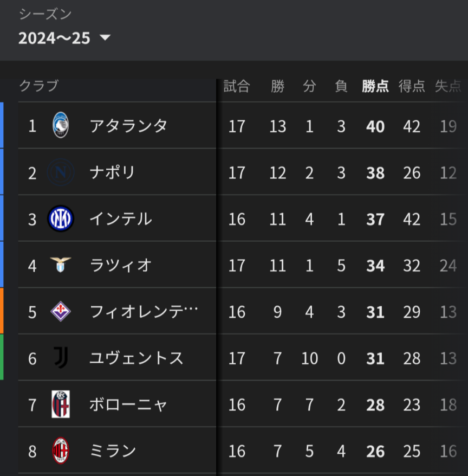Screen dimensions: 468x476
Task: Click the Inter club crest icon
Action: tap(61, 219)
